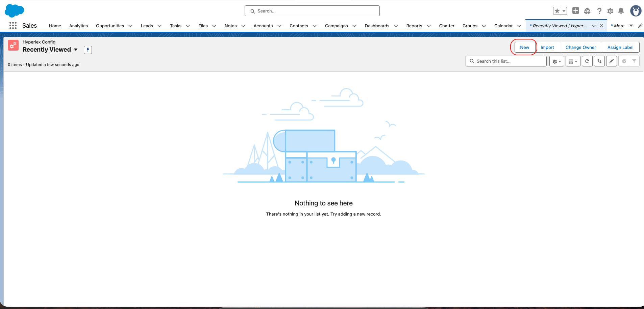The width and height of the screenshot is (644, 309).
Task: Pin the Recently Viewed list view
Action: pyautogui.click(x=88, y=50)
